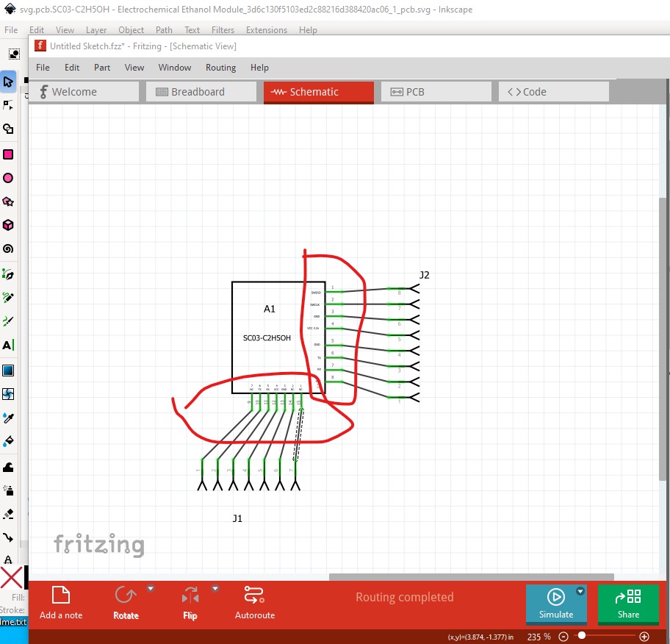
Task: Open the Window menu in Fritzing
Action: [x=175, y=68]
